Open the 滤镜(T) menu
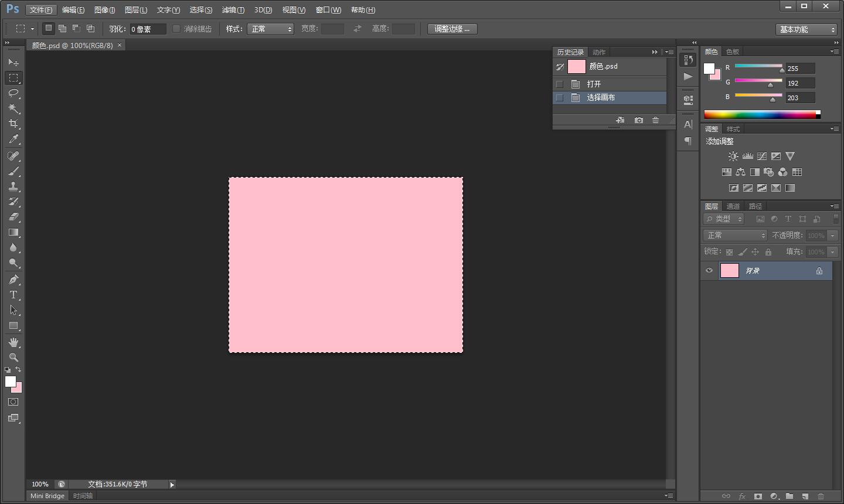This screenshot has width=844, height=504. click(233, 10)
